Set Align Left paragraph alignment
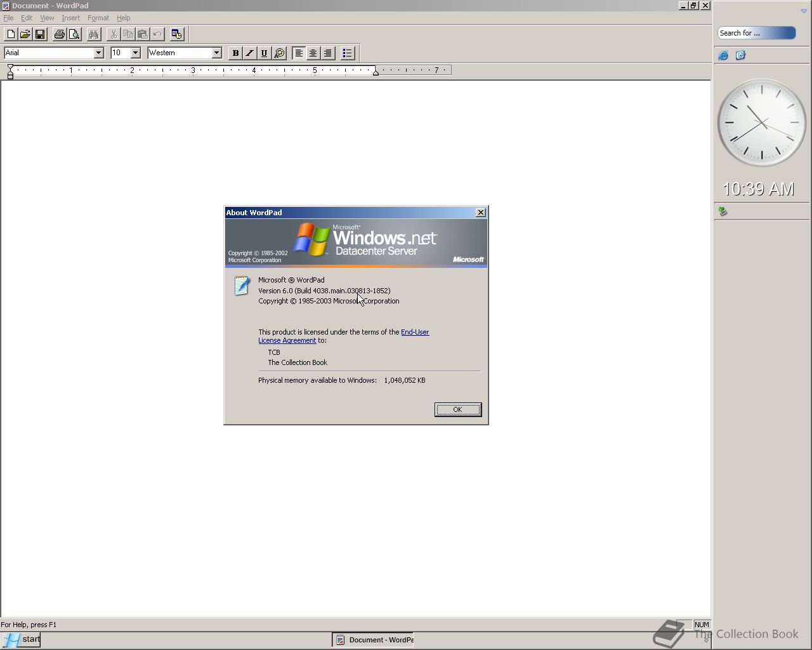The height and width of the screenshot is (650, 812). (x=299, y=53)
